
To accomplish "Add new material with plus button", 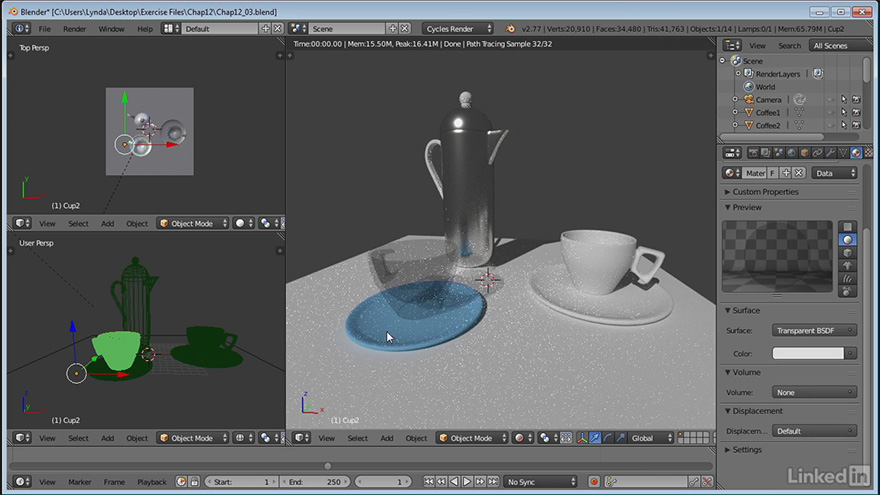I will click(x=786, y=173).
